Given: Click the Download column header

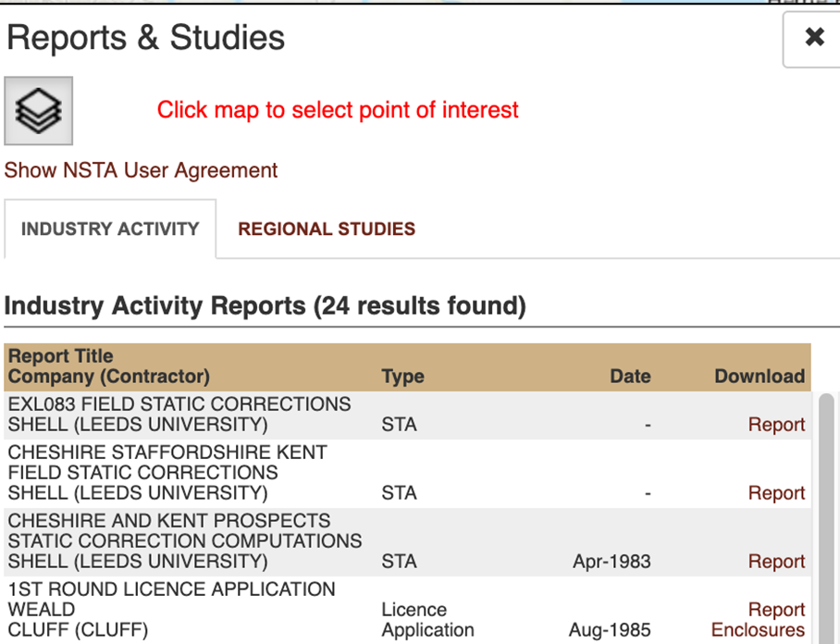Looking at the screenshot, I should pyautogui.click(x=760, y=377).
